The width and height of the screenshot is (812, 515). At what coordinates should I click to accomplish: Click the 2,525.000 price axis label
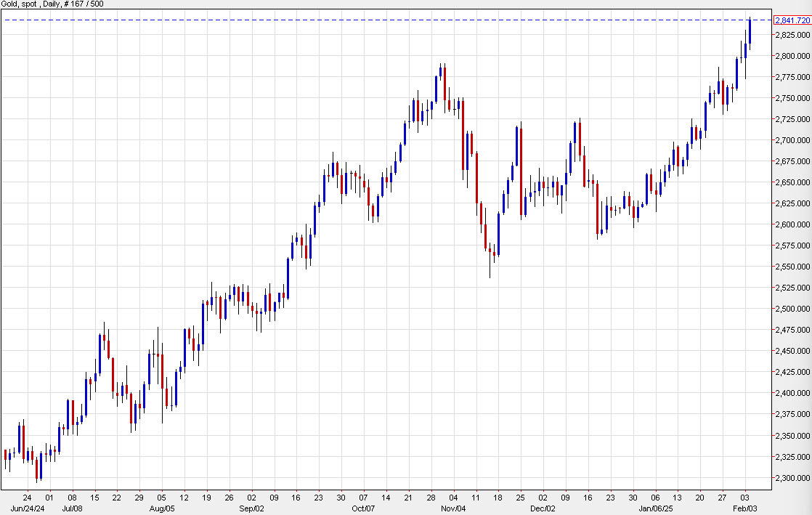[792, 288]
